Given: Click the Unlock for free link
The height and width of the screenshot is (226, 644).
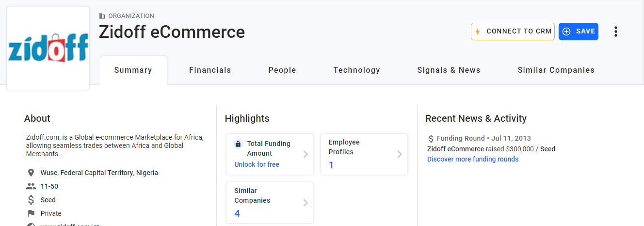Looking at the screenshot, I should (x=257, y=164).
